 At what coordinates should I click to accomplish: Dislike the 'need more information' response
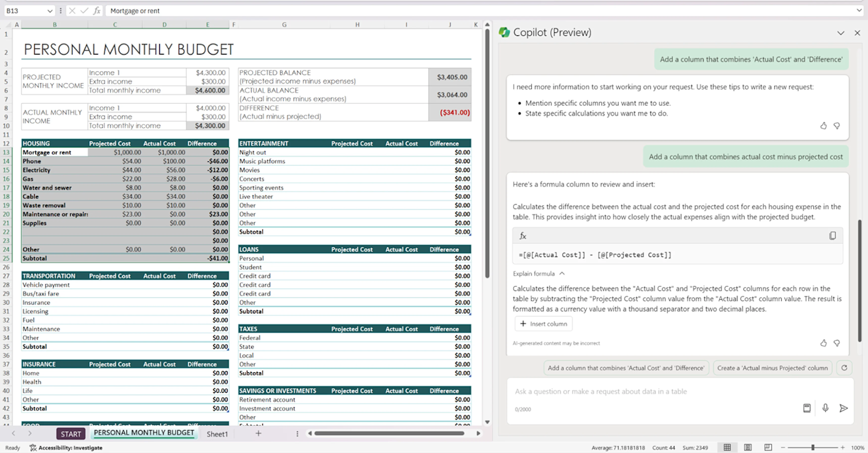(x=837, y=126)
